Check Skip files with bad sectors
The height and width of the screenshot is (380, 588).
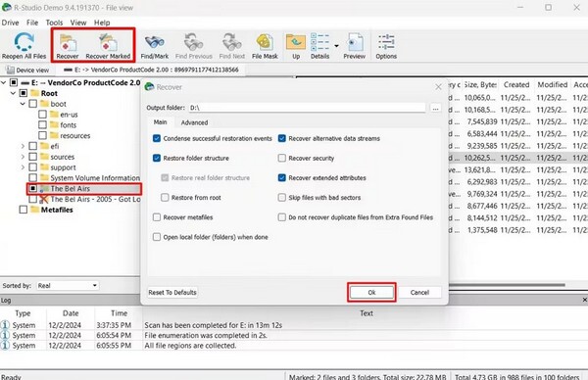(282, 198)
